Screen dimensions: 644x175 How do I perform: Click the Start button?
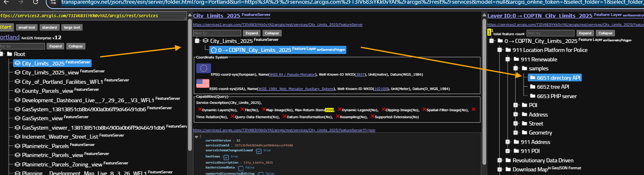tap(6, 27)
